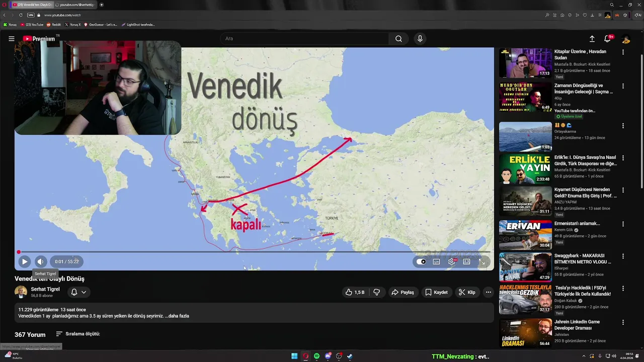Click the search magnifier button
This screenshot has width=644, height=362.
398,39
